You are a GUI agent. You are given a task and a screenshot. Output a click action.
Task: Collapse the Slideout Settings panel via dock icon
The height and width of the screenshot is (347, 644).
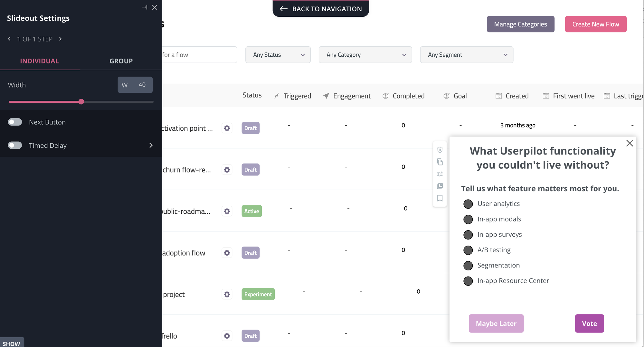144,7
